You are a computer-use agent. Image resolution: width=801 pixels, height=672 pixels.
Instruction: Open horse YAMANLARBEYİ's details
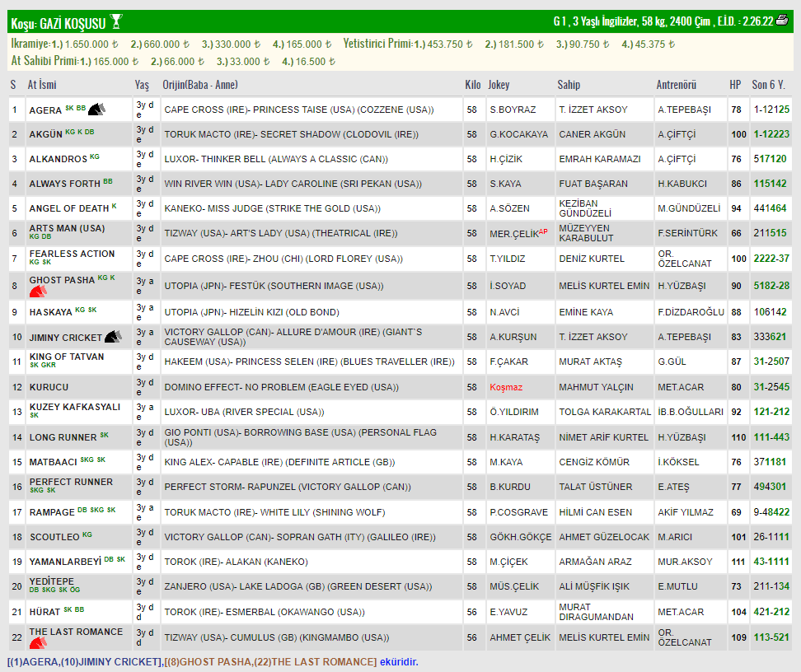[x=64, y=561]
